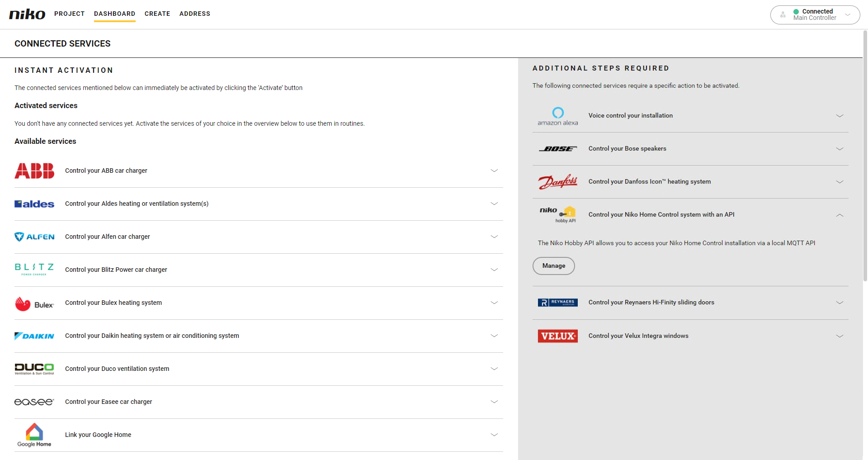Click Daikin heating or air conditioning text
Image resolution: width=868 pixels, height=460 pixels.
click(152, 336)
